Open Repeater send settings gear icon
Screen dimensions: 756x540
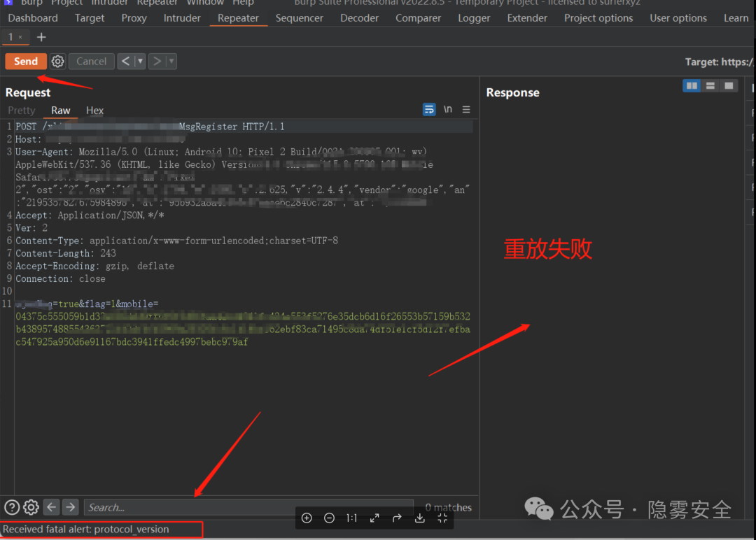tap(58, 61)
